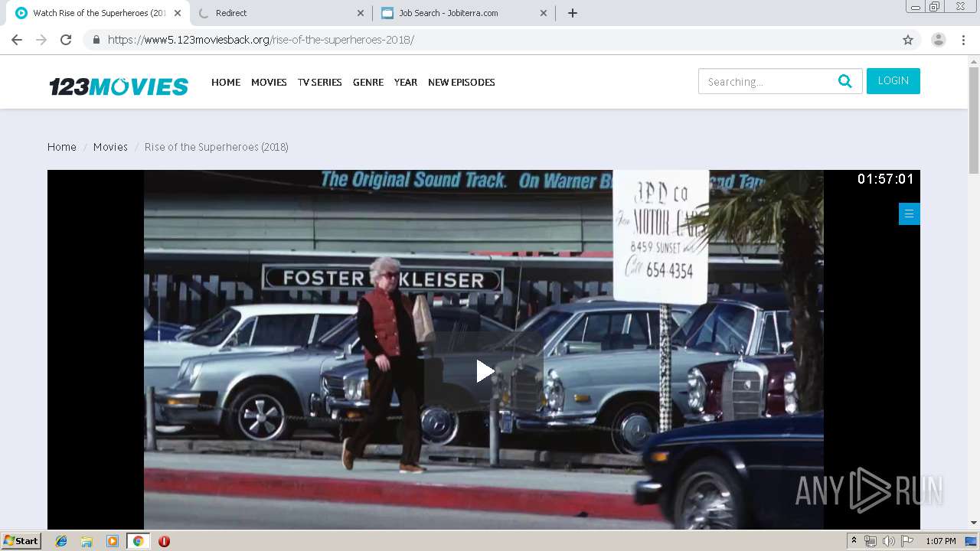Go forward in browser history
The width and height of the screenshot is (980, 551).
(x=41, y=40)
